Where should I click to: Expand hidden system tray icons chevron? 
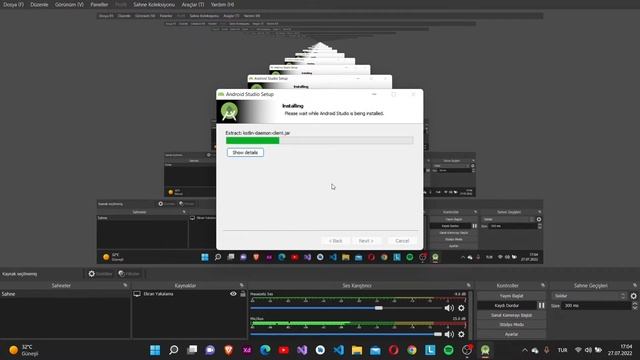pos(525,350)
